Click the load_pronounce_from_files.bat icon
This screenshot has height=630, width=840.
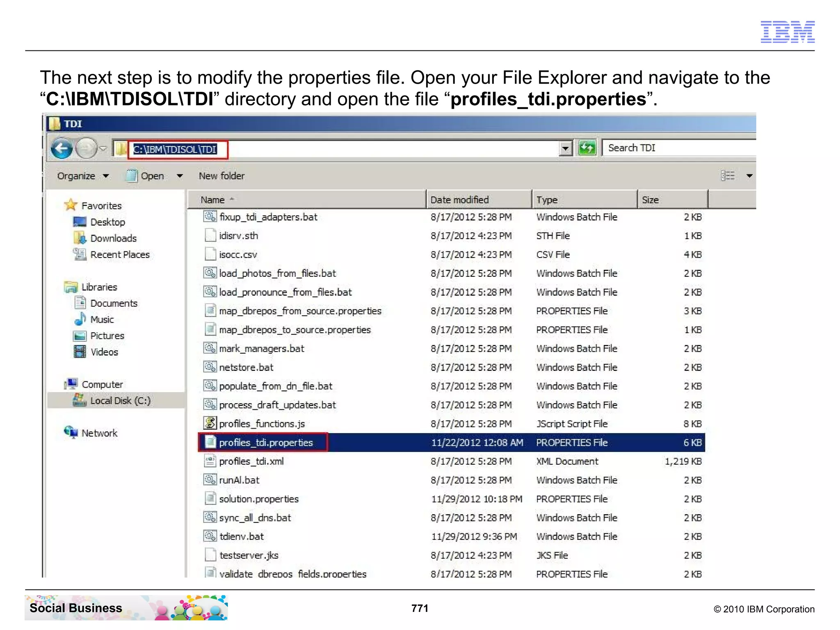pos(210,291)
